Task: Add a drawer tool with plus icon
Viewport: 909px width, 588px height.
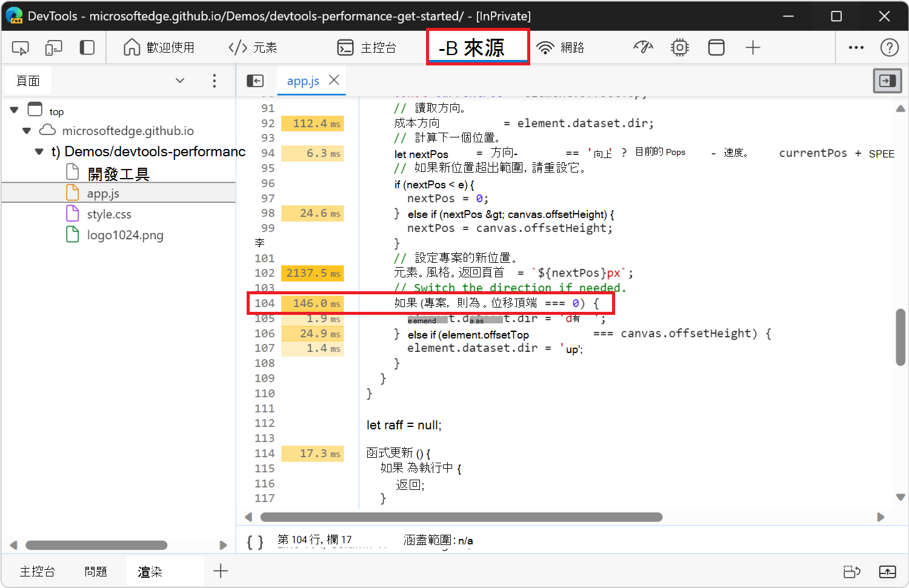Action: click(221, 570)
